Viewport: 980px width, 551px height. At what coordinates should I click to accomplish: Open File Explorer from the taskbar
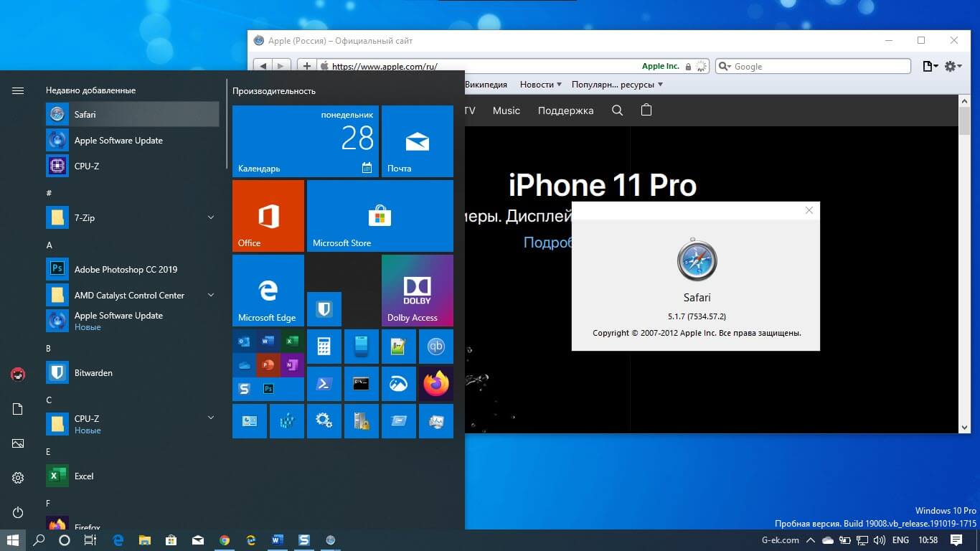click(145, 540)
